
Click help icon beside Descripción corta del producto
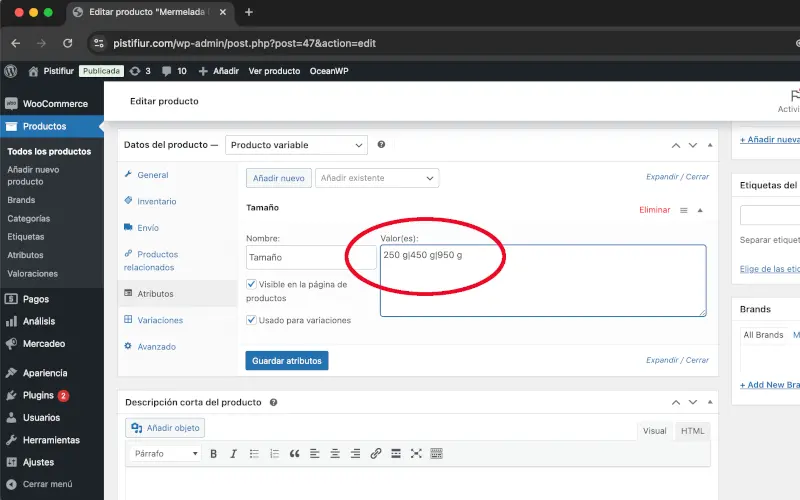coord(273,402)
